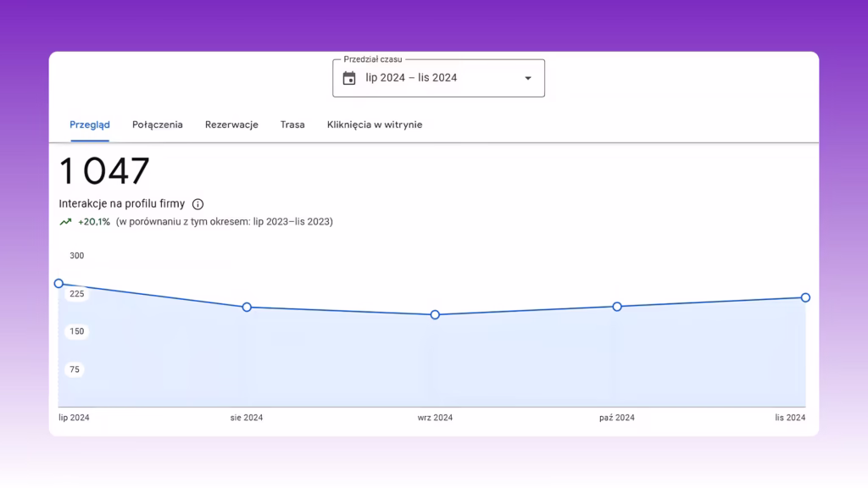Screen dimensions: 868x488
Task: Open the lip 2024 – lis 2024 date selector
Action: point(438,78)
